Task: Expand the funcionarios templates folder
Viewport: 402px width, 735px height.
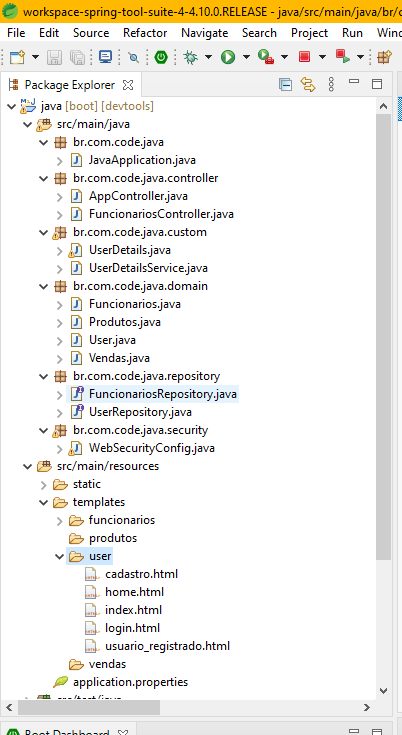Action: click(59, 520)
